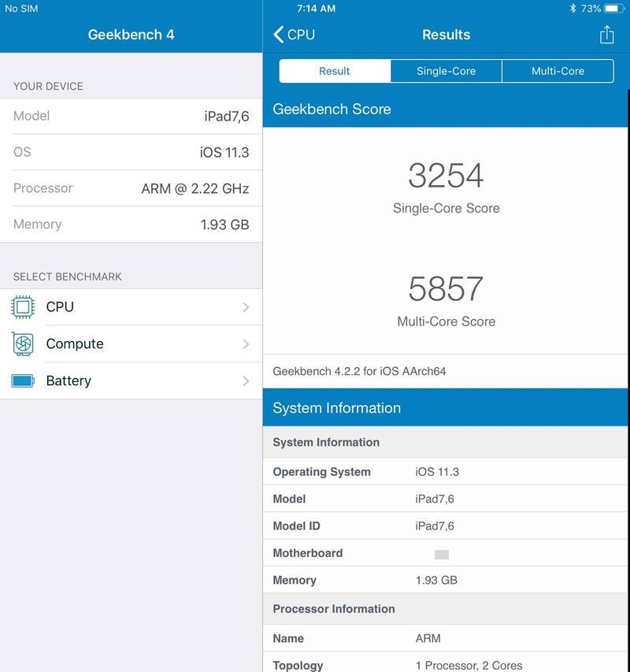This screenshot has width=630, height=672.
Task: Open the Compute benchmark label
Action: [75, 343]
